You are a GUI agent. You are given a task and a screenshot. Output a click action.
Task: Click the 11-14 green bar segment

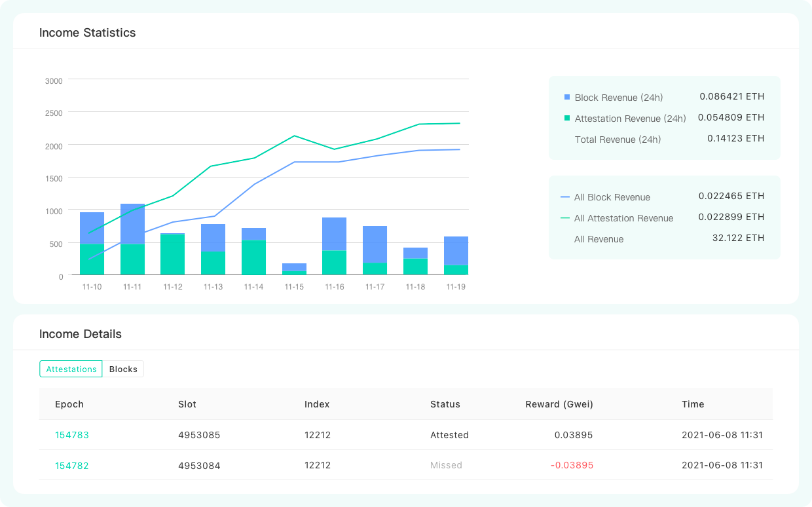[253, 257]
